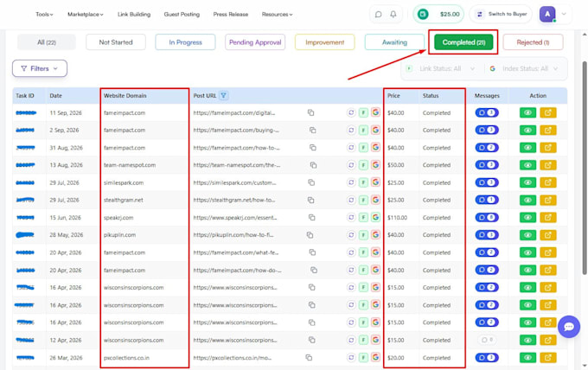Open Press Release page
This screenshot has width=588, height=370.
pyautogui.click(x=231, y=14)
